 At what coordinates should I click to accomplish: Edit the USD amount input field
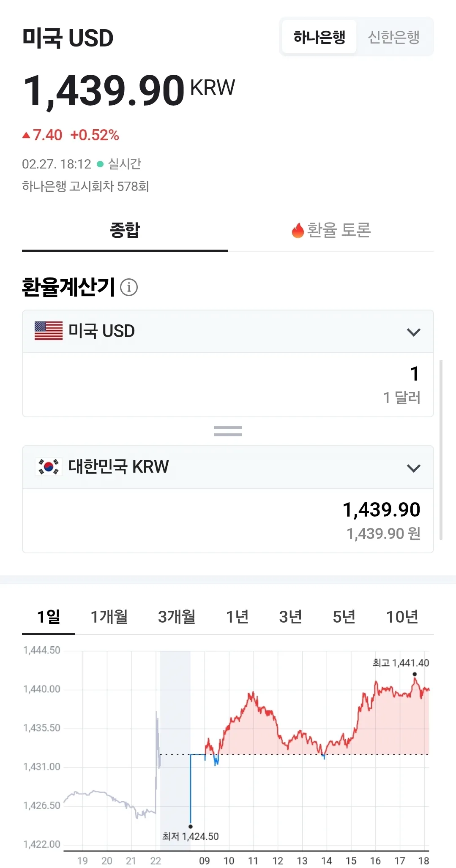228,385
